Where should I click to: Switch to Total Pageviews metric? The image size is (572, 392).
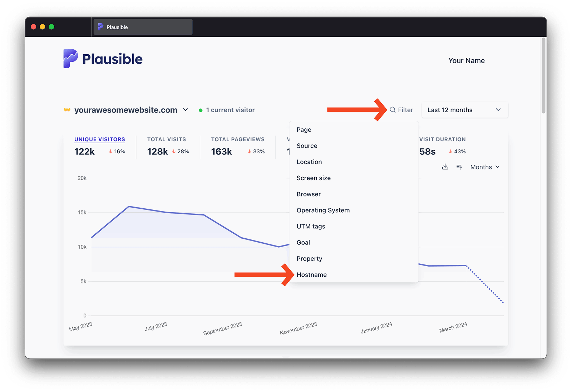point(238,139)
